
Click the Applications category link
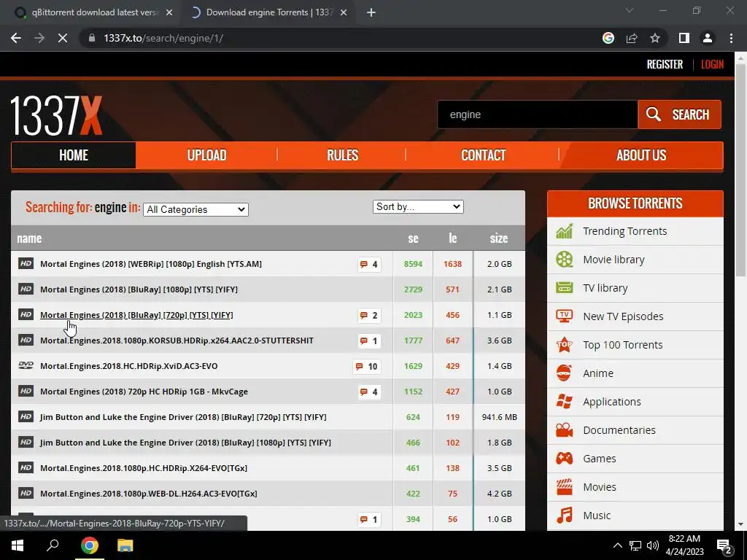click(x=612, y=402)
